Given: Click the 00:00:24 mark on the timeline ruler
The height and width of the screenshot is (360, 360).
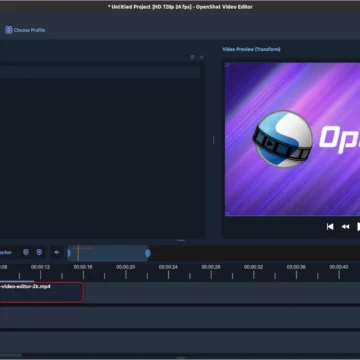Looking at the screenshot, I should point(168,267).
